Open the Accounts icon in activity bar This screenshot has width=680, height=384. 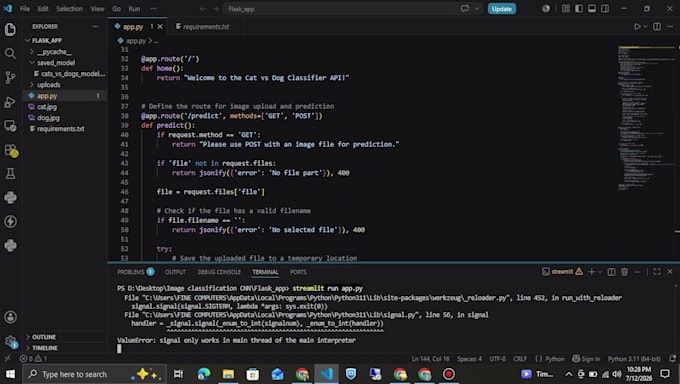click(10, 317)
